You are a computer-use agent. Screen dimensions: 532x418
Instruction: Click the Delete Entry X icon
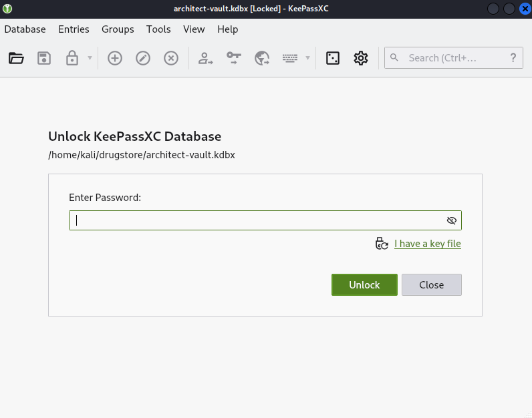click(171, 58)
